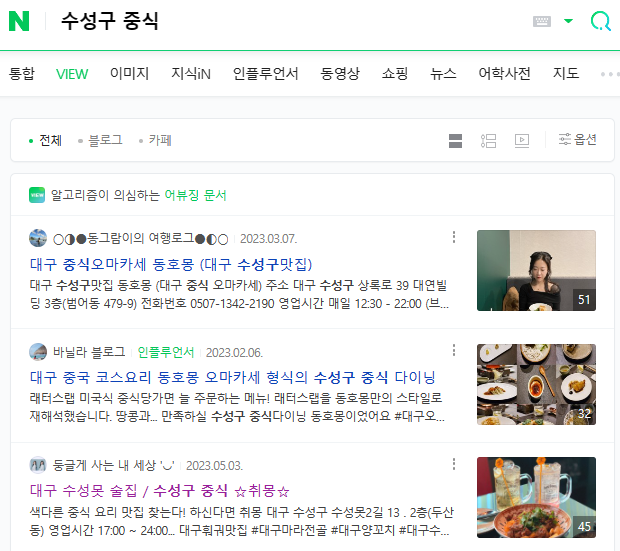
Task: Click the green Naver N logo
Action: 19,21
